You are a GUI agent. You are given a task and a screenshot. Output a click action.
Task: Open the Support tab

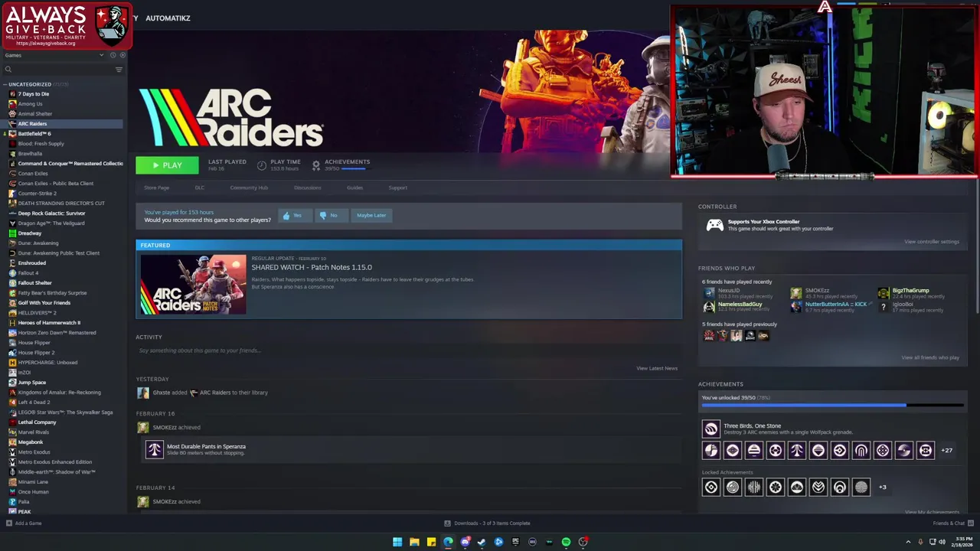(x=397, y=187)
